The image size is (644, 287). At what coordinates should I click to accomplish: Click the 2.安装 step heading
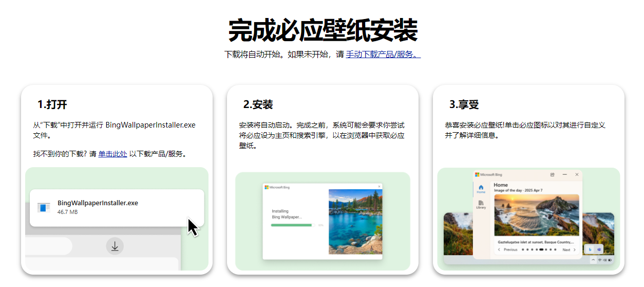tap(258, 104)
